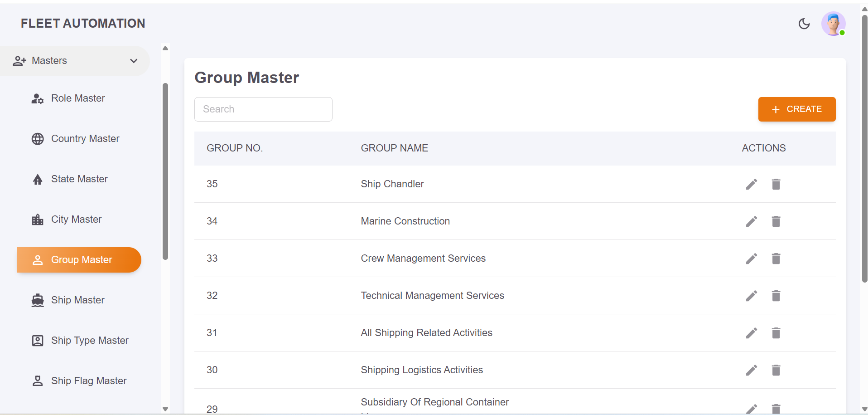This screenshot has width=868, height=415.
Task: Collapse the Masters section chevron
Action: 133,61
